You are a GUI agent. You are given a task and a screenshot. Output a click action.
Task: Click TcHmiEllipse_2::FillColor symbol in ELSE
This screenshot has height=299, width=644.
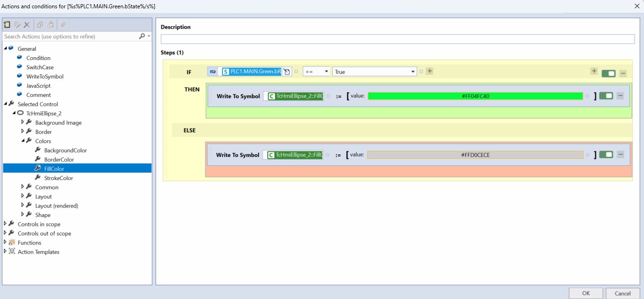[295, 155]
